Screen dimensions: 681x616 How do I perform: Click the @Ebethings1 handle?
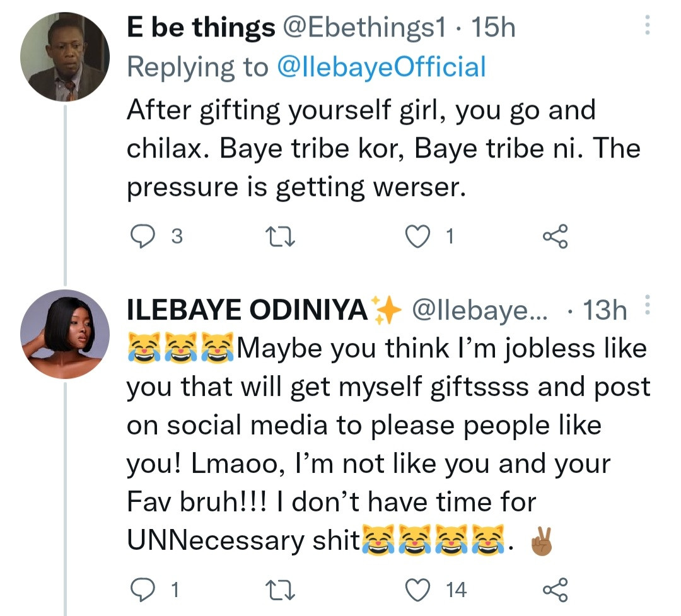[x=364, y=28]
